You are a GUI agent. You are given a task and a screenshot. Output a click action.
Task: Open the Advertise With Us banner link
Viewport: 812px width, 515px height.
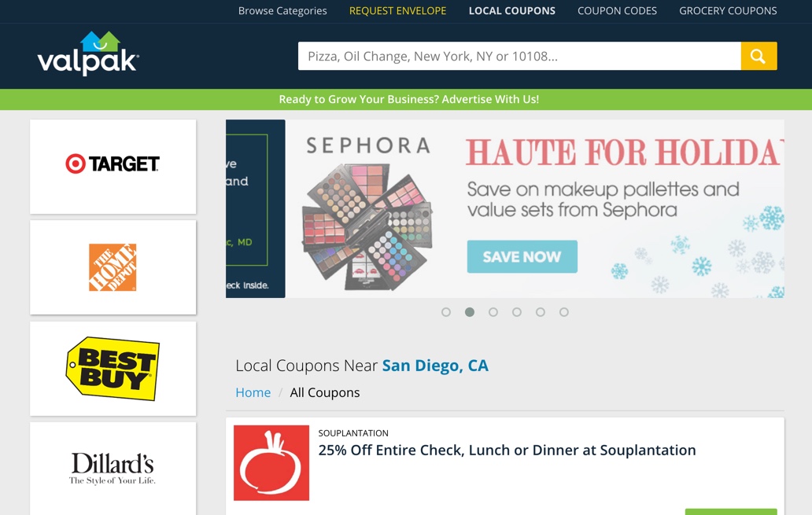409,99
